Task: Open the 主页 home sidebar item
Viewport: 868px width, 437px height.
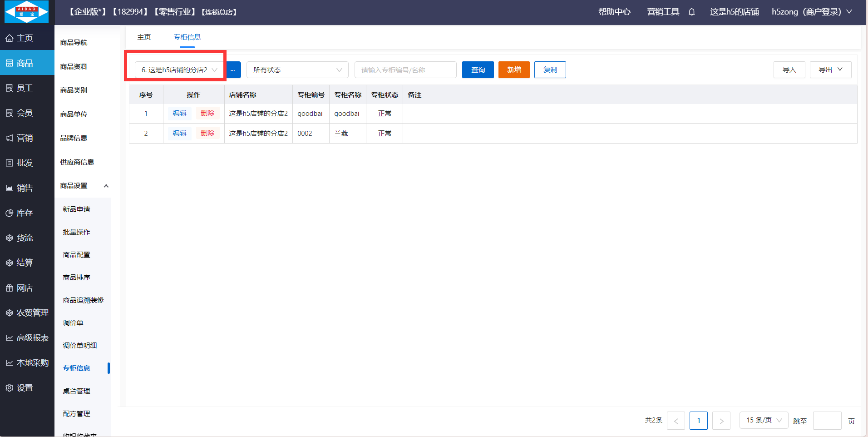Action: point(27,38)
